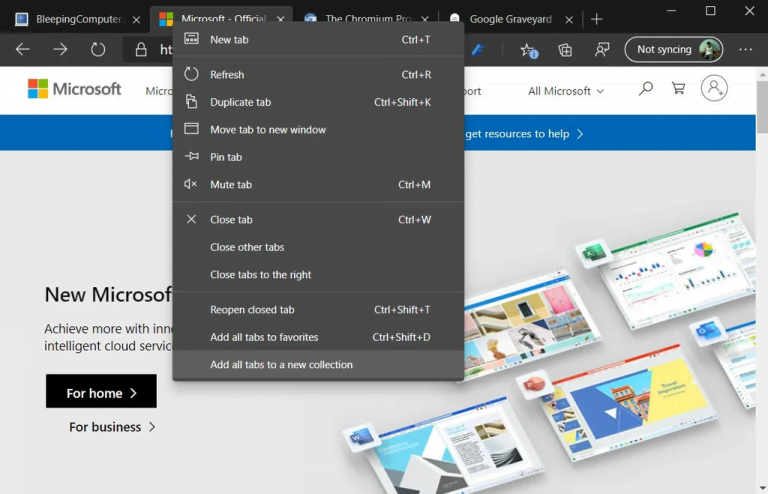Close the Microsoft - Official tab
Viewport: 768px width, 494px height.
click(281, 20)
